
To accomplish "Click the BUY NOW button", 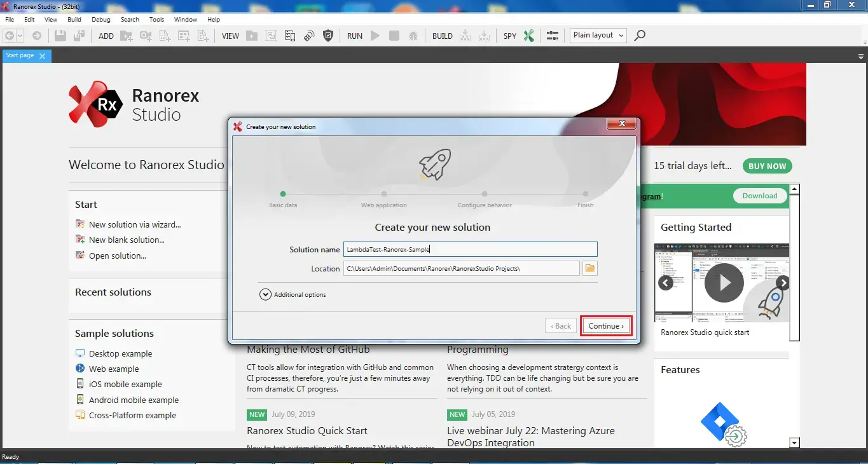I will point(766,166).
